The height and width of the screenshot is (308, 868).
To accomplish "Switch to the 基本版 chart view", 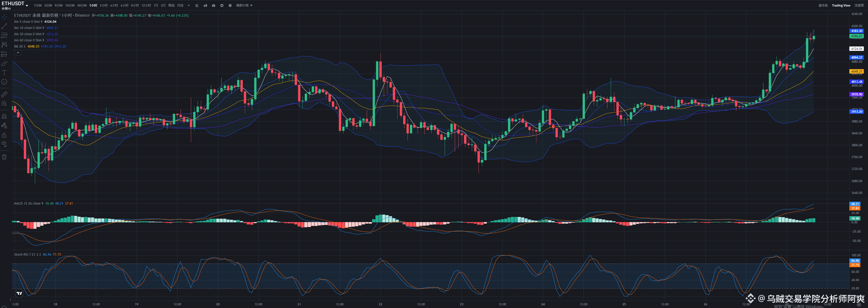I will pos(823,6).
